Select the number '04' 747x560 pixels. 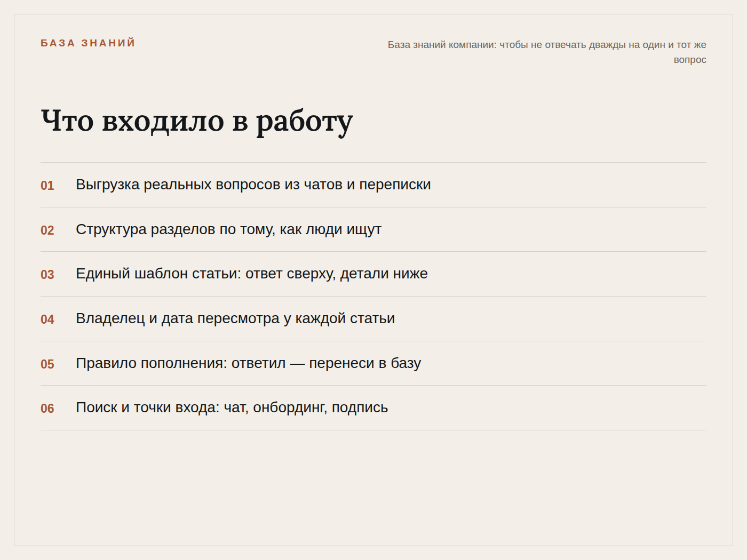point(47,319)
